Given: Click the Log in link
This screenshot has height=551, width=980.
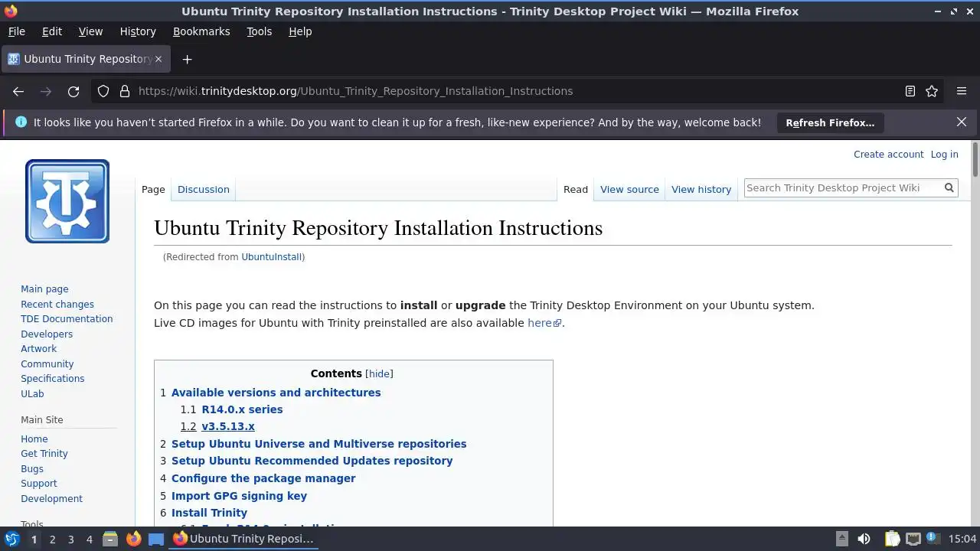Looking at the screenshot, I should 944,154.
